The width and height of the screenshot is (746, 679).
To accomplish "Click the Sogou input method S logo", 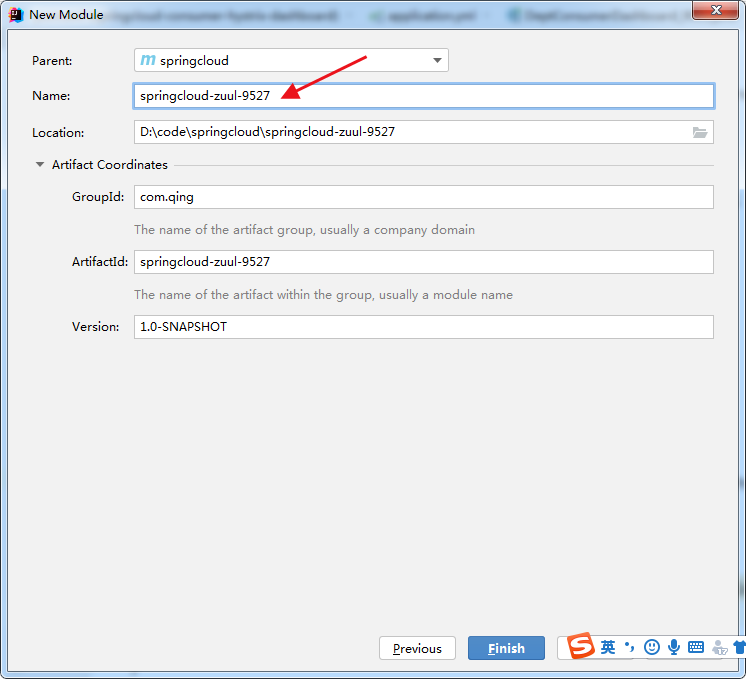I will pos(580,646).
